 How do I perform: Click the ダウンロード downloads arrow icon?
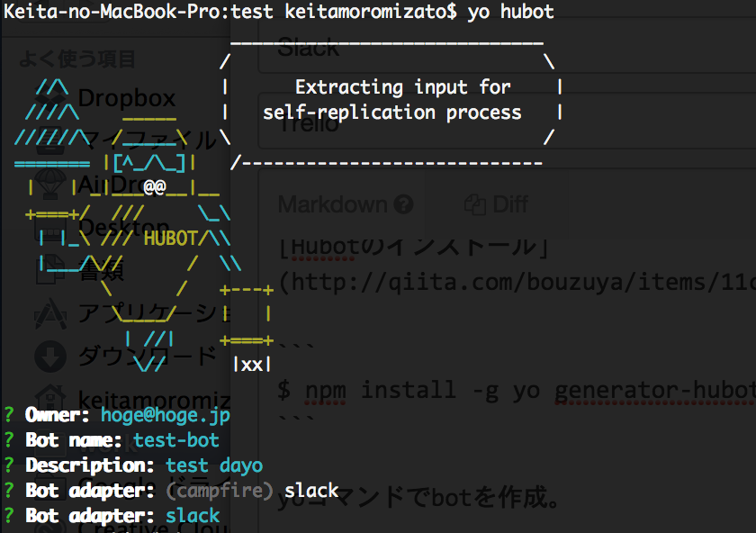51,357
